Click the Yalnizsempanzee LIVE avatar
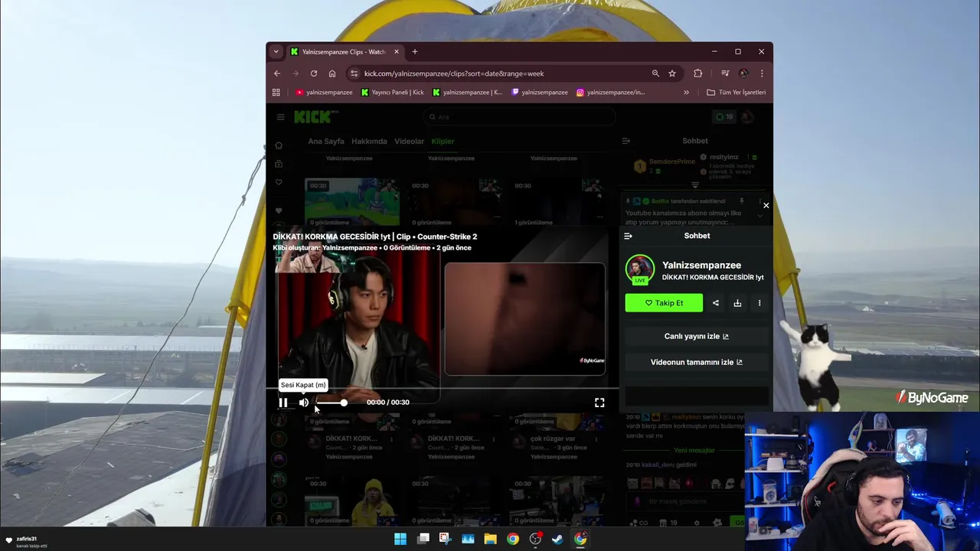 click(x=640, y=269)
